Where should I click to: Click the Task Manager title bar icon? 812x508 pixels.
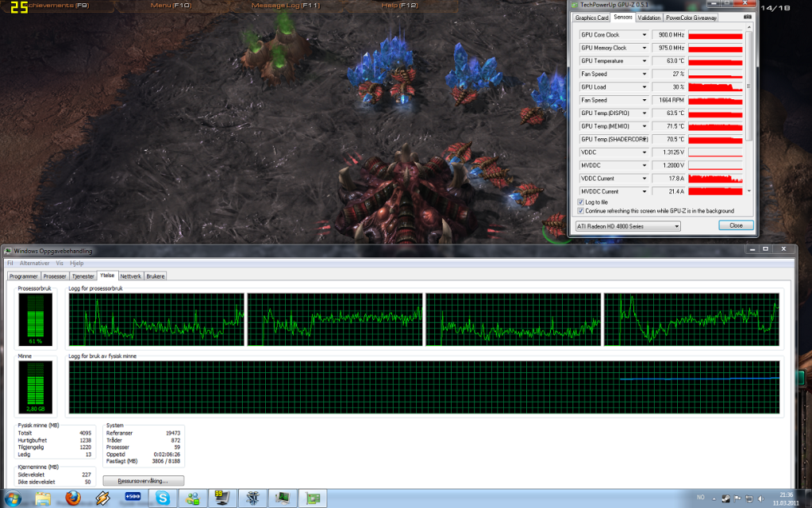click(8, 251)
